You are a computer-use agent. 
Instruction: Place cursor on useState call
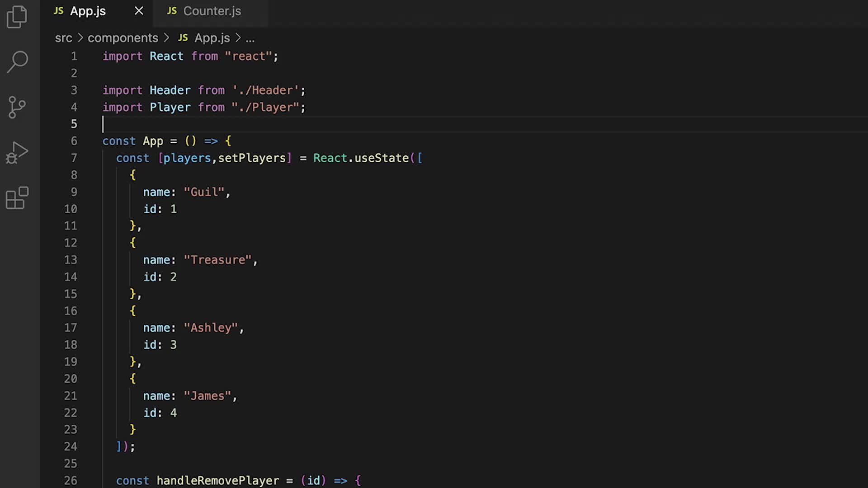click(381, 158)
